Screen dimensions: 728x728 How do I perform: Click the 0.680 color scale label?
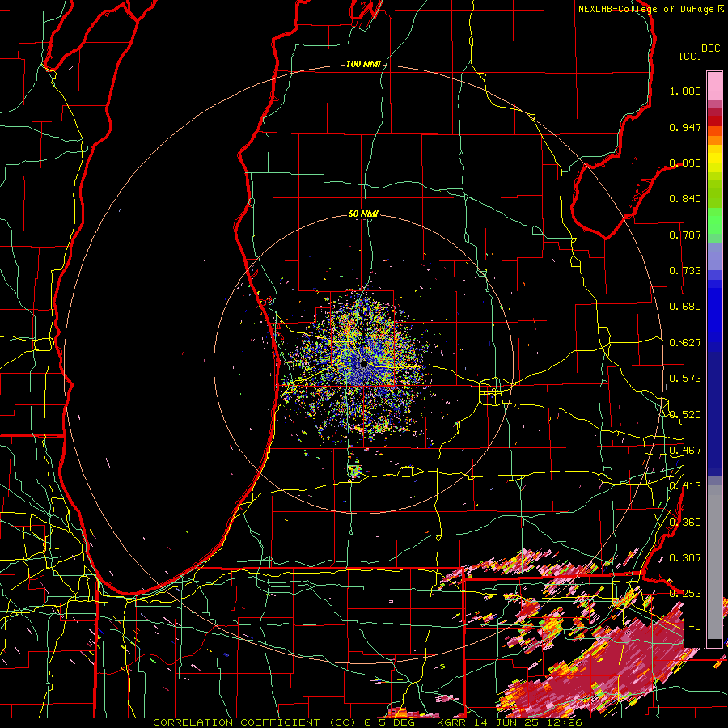685,307
